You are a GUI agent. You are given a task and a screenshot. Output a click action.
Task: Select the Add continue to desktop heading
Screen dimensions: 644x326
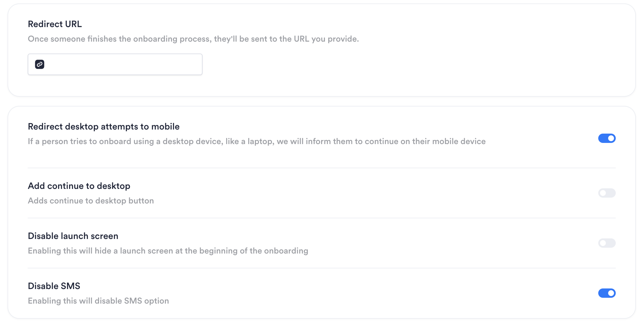[79, 186]
